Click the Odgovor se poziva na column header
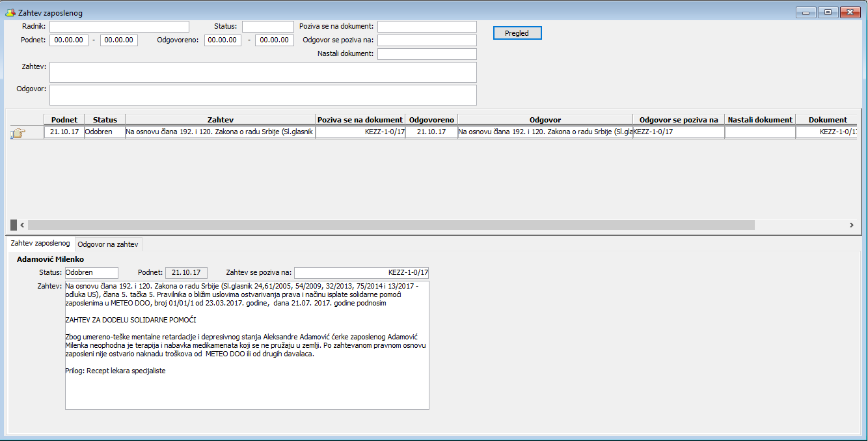Viewport: 868px width, 441px height. click(x=679, y=120)
